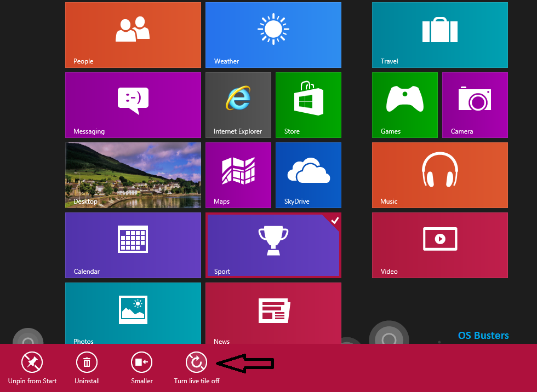Image resolution: width=537 pixels, height=392 pixels.
Task: Open the SkyDrive tile
Action: (x=308, y=175)
